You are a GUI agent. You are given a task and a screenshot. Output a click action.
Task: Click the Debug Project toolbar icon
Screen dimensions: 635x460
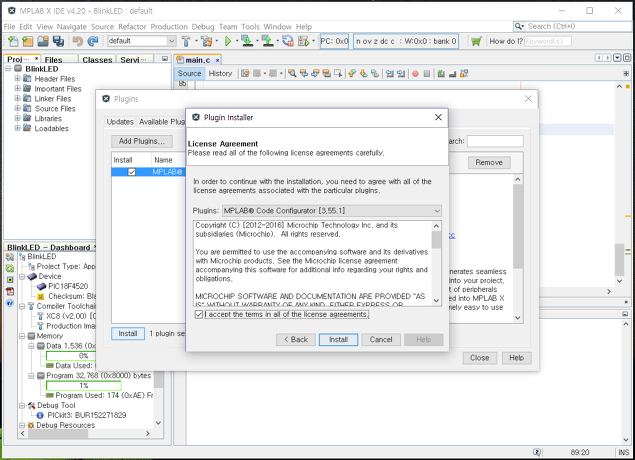click(x=303, y=41)
